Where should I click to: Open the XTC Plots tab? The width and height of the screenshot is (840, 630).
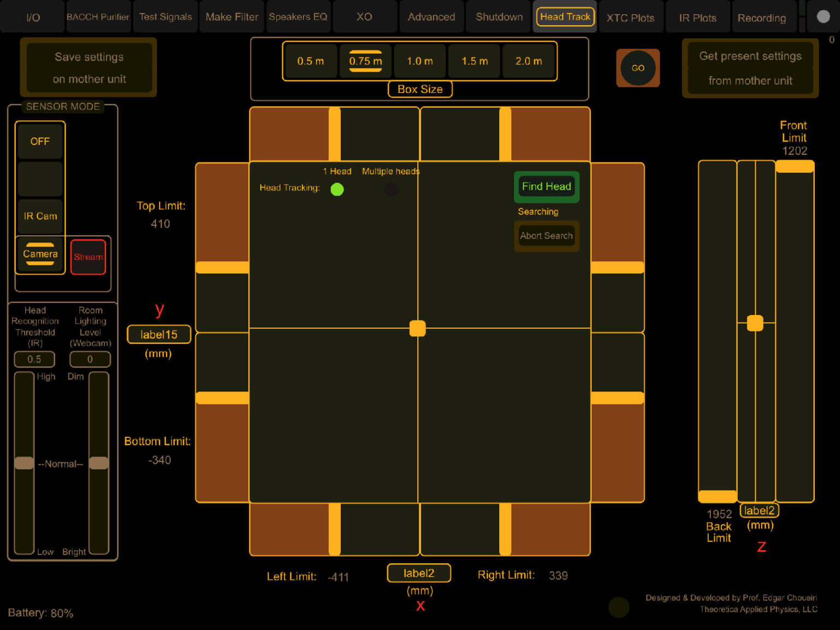630,17
